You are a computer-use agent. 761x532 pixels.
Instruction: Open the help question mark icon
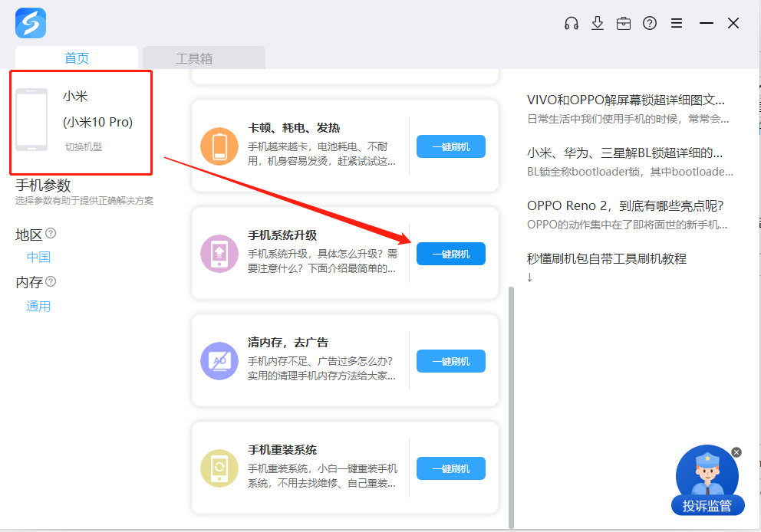(x=649, y=23)
